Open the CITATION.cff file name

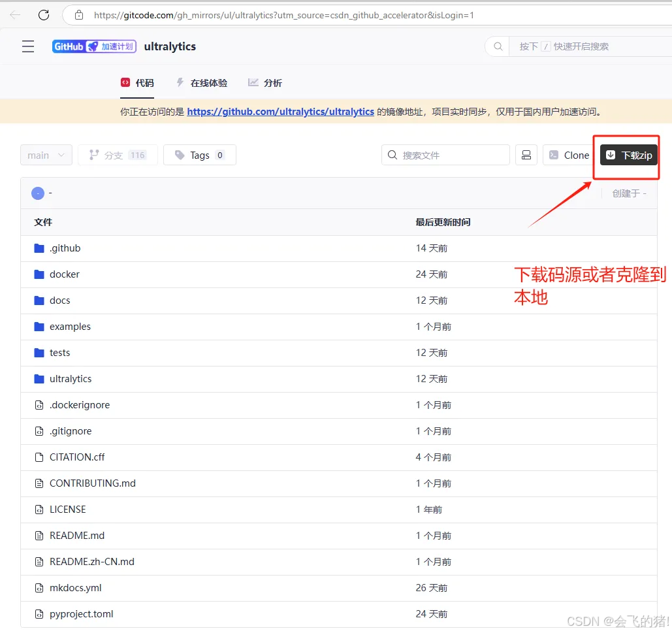click(x=77, y=457)
